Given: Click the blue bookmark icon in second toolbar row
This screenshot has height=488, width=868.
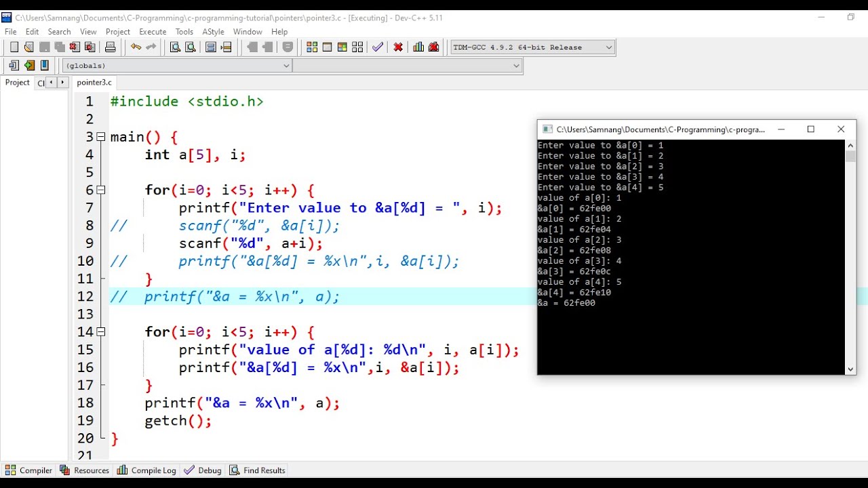Looking at the screenshot, I should pyautogui.click(x=45, y=65).
